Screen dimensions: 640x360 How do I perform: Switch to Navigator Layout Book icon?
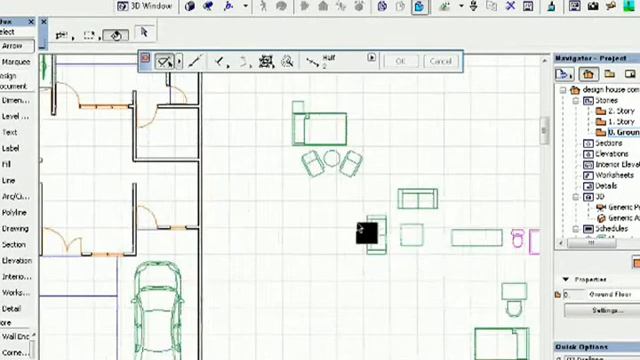click(x=630, y=74)
